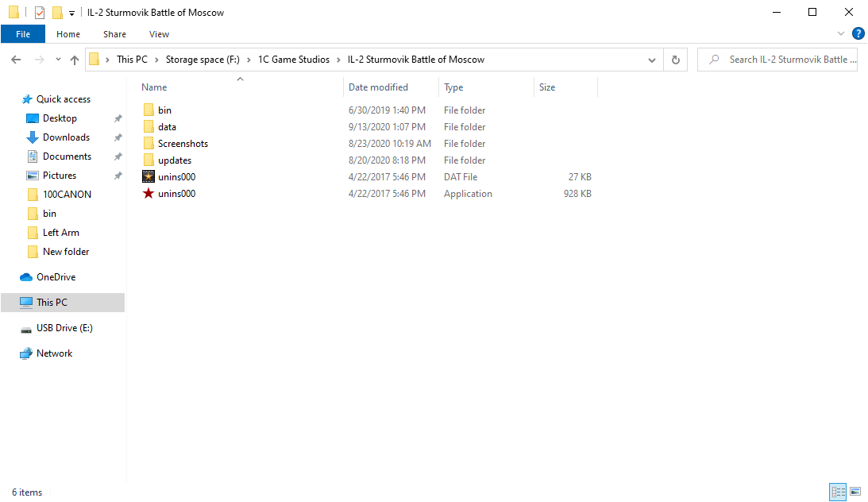Click pin icon next to Documents

[x=118, y=156]
